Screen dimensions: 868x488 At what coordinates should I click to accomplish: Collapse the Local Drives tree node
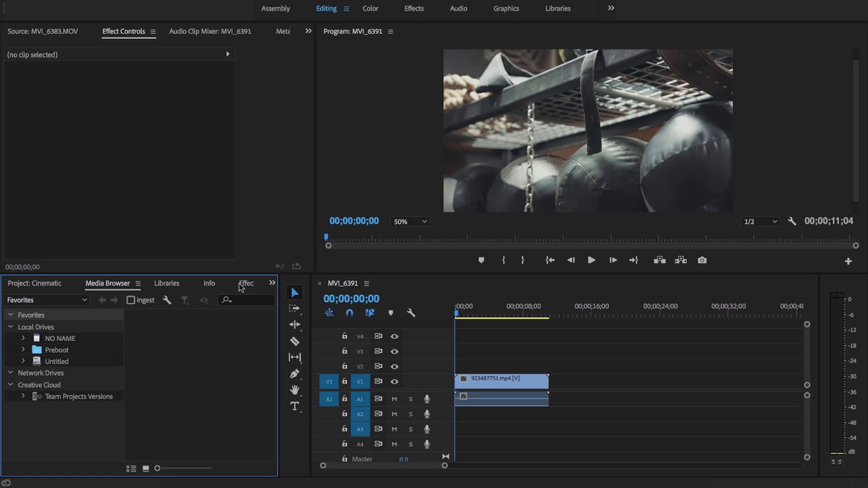pos(10,327)
